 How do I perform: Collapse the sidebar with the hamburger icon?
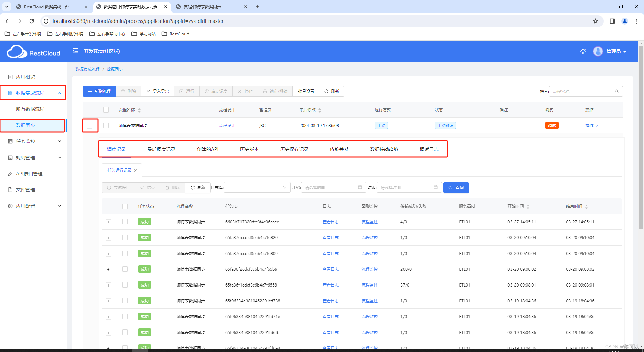pos(75,51)
